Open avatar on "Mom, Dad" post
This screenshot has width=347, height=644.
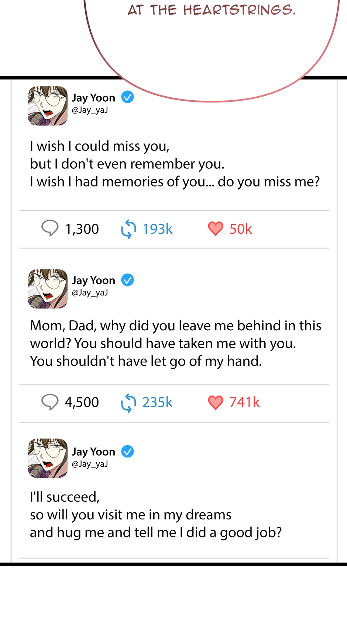point(48,289)
